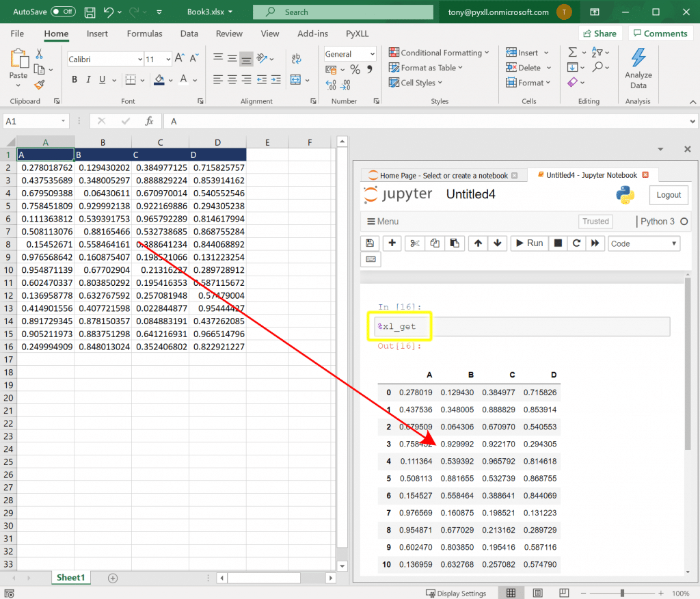The image size is (700, 599).
Task: Save the notebook with the floppy disk icon
Action: coord(370,243)
